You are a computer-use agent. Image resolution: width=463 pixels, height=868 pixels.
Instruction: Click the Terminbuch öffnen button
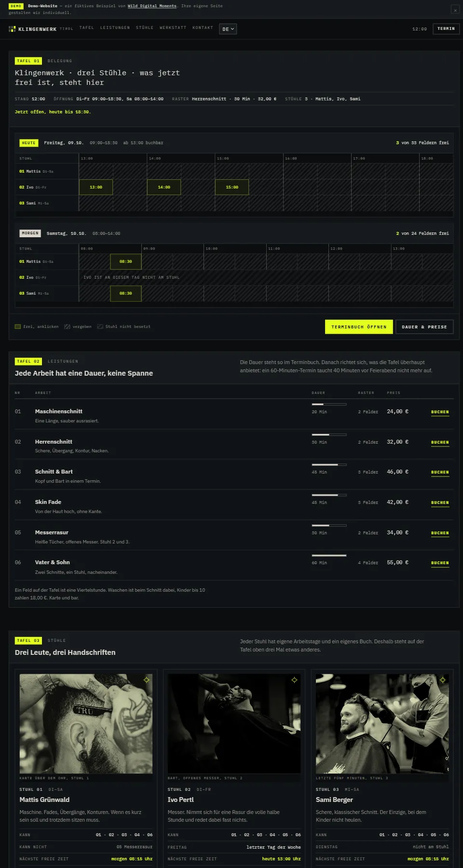click(359, 327)
